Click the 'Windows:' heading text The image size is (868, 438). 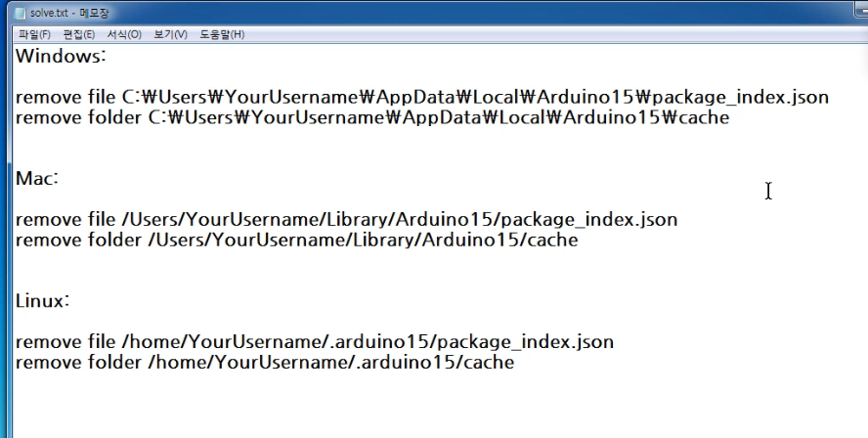(x=61, y=56)
